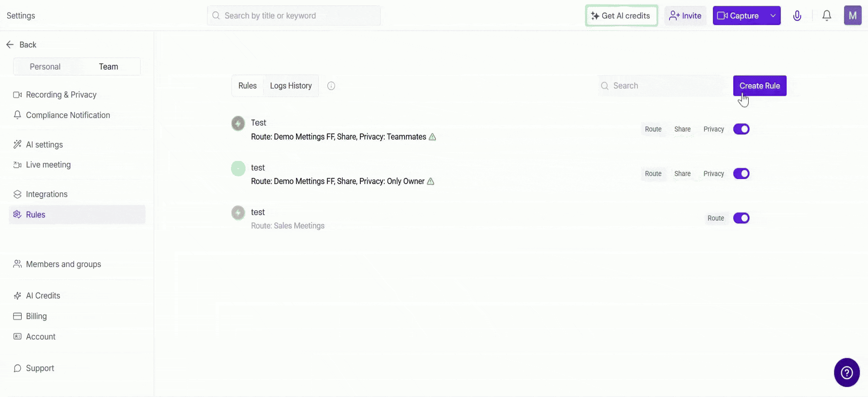Click the Capture button

pos(739,15)
